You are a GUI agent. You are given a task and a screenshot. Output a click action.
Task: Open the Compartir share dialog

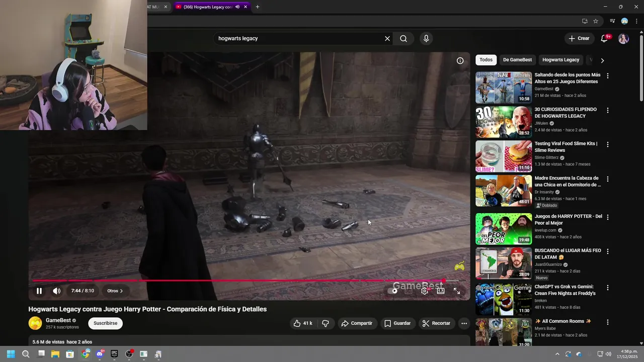click(x=357, y=323)
